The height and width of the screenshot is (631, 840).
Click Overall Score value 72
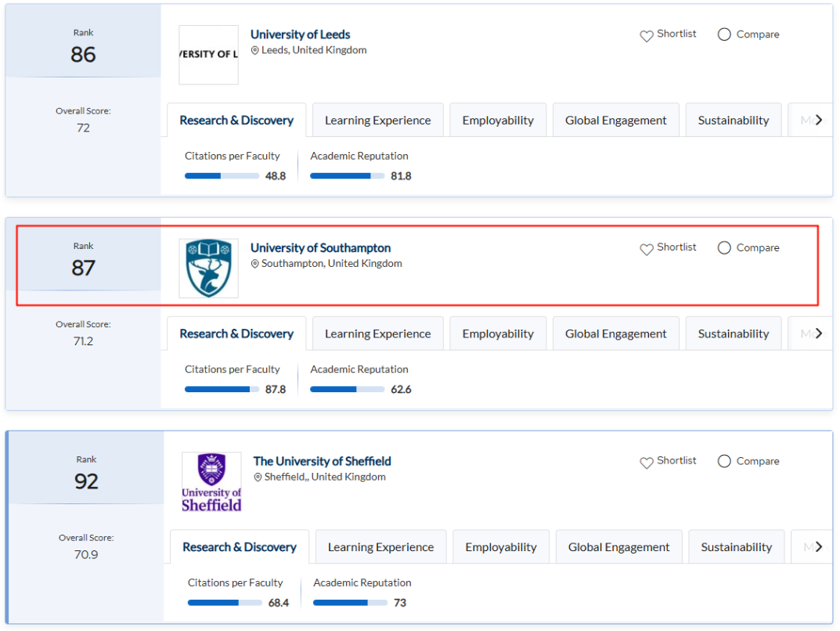(83, 128)
